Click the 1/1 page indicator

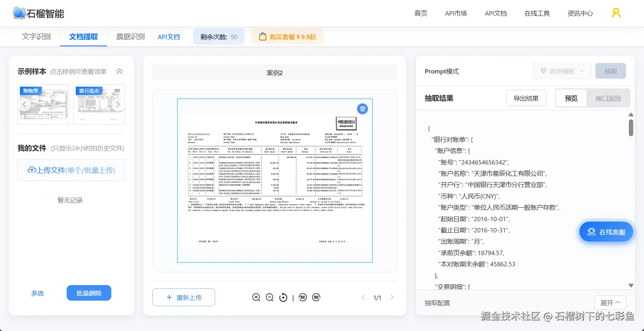(x=377, y=297)
